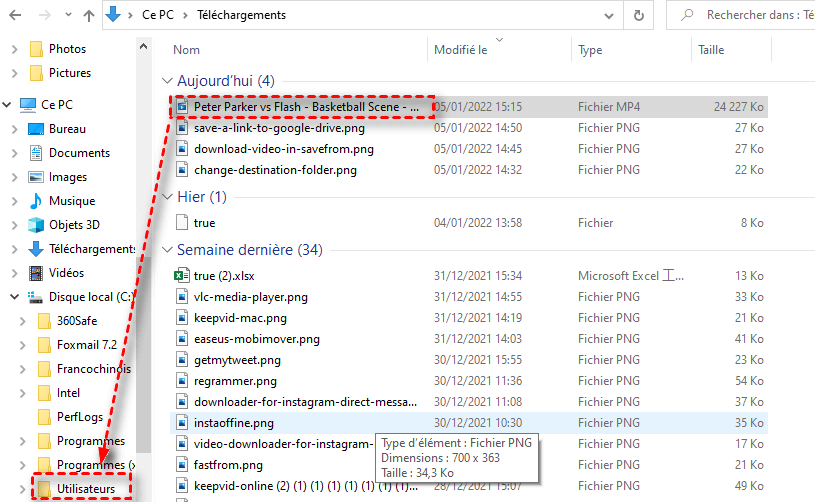This screenshot has height=502, width=815.
Task: Open the Pictures folder icon
Action: pos(36,73)
